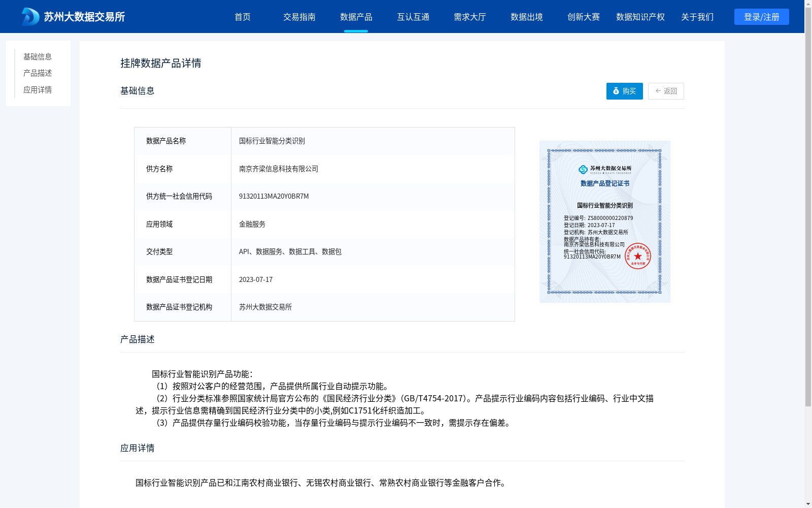Image resolution: width=812 pixels, height=508 pixels.
Task: Click the 应用领域 label cell
Action: [183, 224]
